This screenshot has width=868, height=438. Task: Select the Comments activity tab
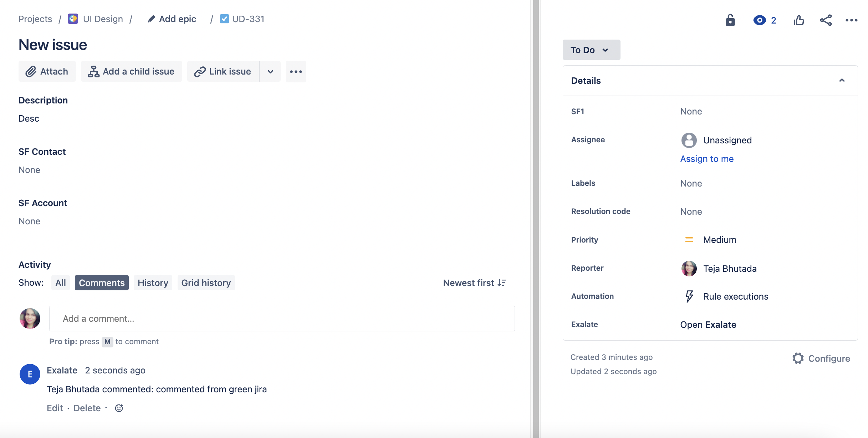click(102, 283)
